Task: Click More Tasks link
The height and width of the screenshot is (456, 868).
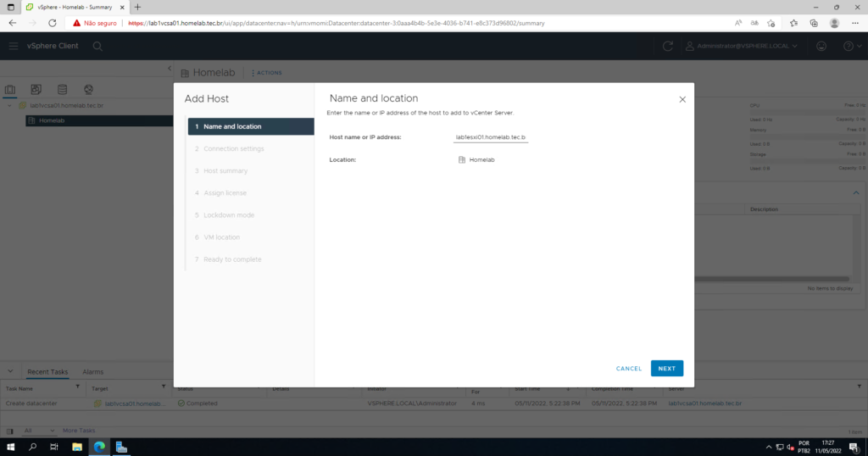Action: click(x=79, y=431)
